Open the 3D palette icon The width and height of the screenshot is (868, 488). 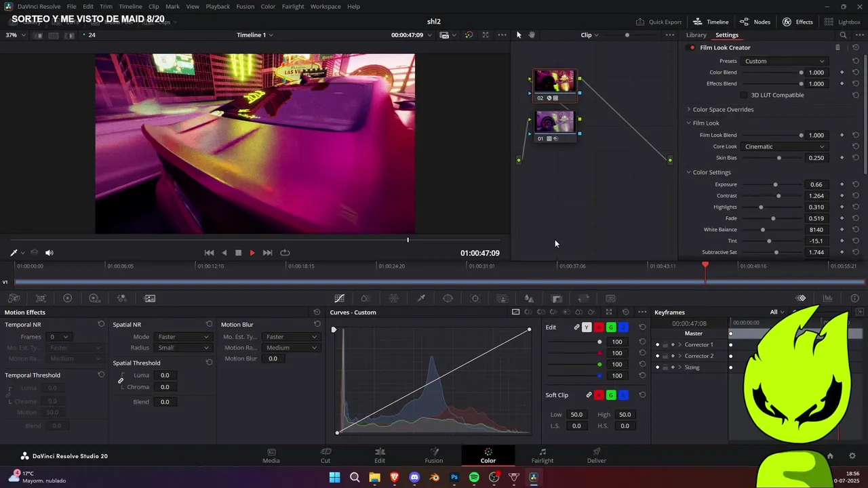coord(610,298)
